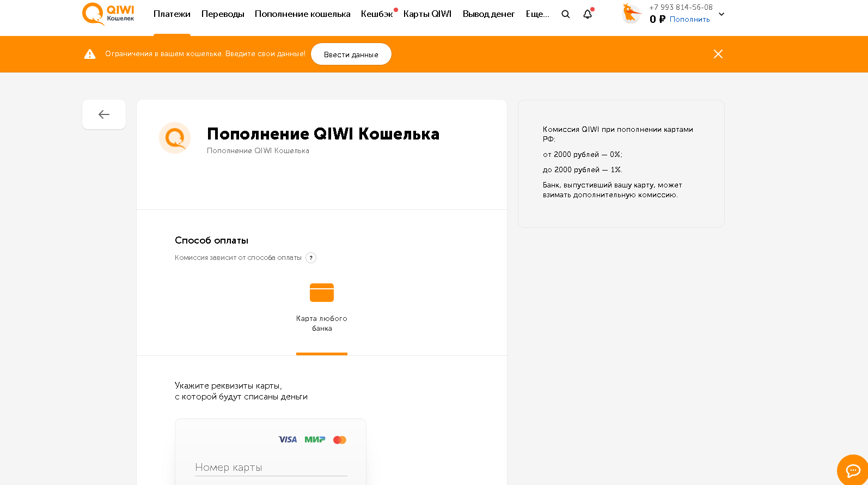
Task: Click text до 2000 рублей — 1%
Action: (583, 169)
